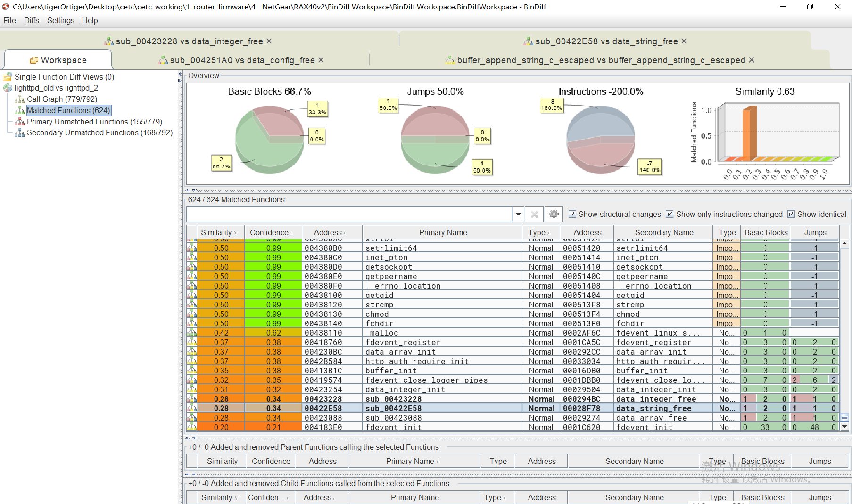Sort parent functions by Primary Name header

[x=414, y=461]
